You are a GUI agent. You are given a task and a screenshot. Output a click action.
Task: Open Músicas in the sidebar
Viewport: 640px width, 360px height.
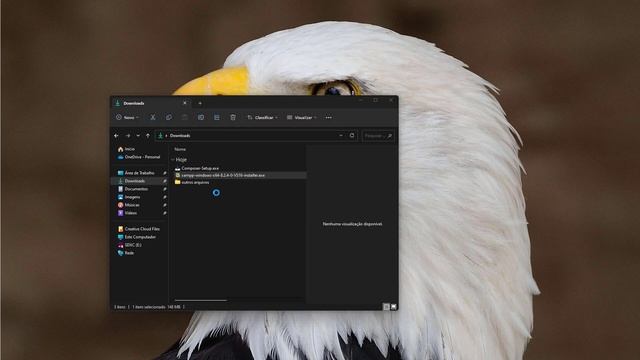click(x=129, y=205)
